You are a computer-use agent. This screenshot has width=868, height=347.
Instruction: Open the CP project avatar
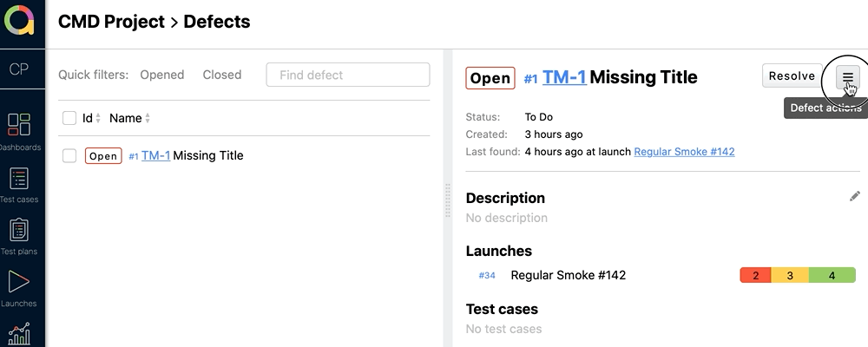19,69
